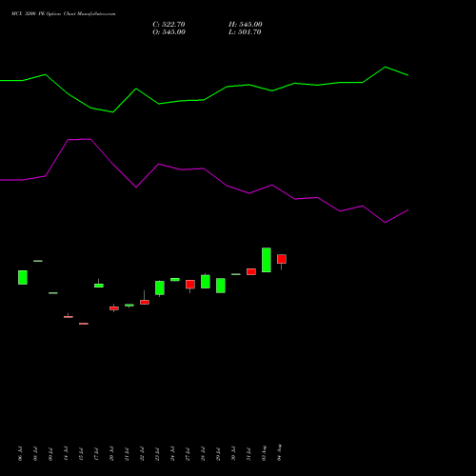Select the close value C: 522.70
Screen dimensions: 476x476
[x=169, y=25]
